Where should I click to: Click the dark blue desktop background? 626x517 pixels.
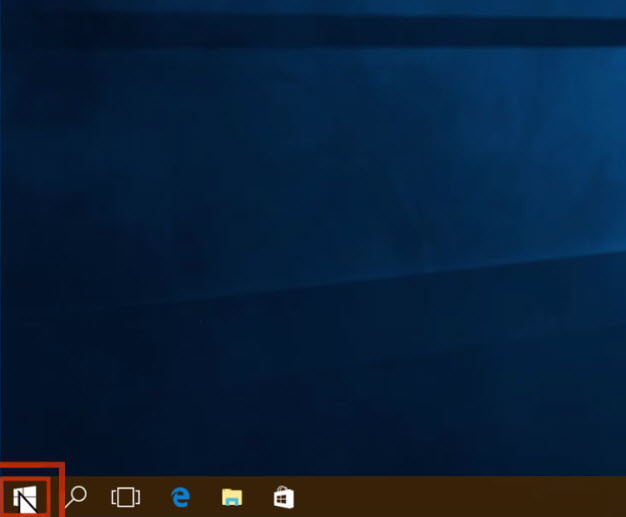(x=400, y=150)
